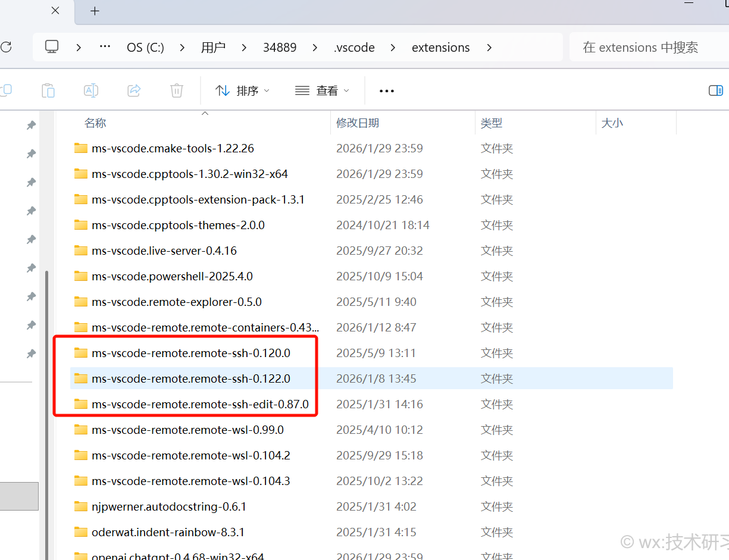This screenshot has width=729, height=560.
Task: Click extensions breadcrumb segment
Action: coord(441,48)
